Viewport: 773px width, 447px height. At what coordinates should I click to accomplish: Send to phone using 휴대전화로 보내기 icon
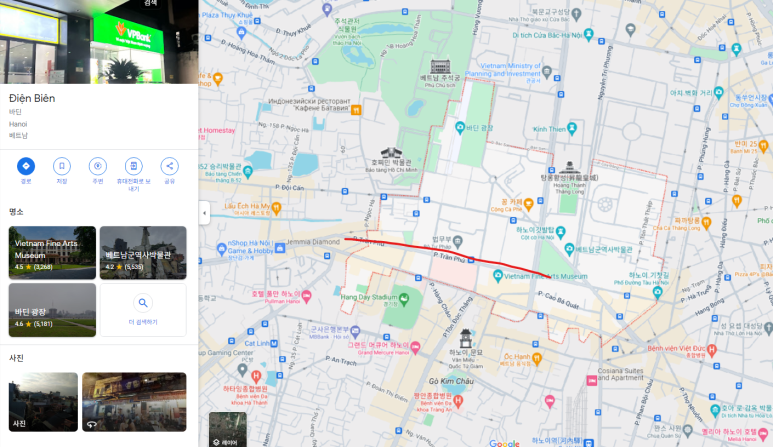(134, 166)
